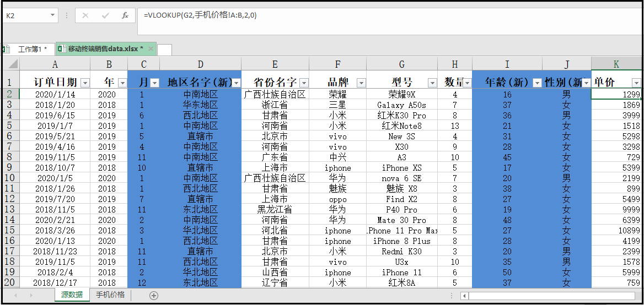The width and height of the screenshot is (644, 305).
Task: Click price cell 9999
Action: click(616, 210)
